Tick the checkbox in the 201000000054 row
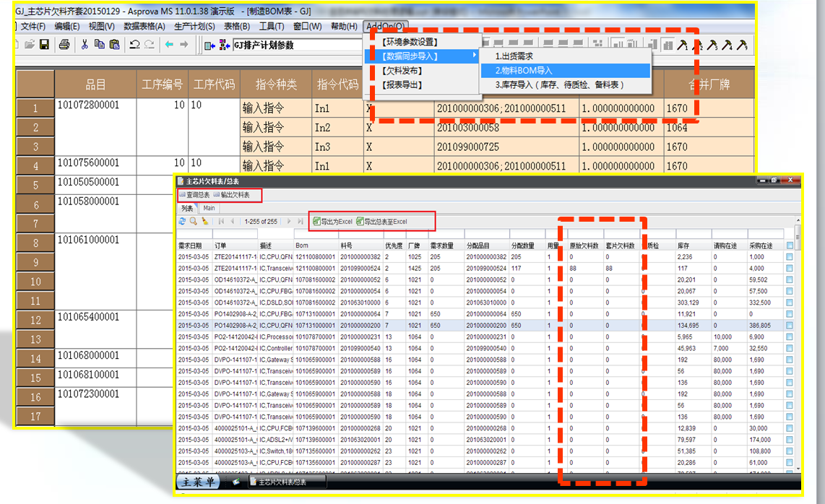Viewport: 825px width, 504px height. [x=789, y=291]
